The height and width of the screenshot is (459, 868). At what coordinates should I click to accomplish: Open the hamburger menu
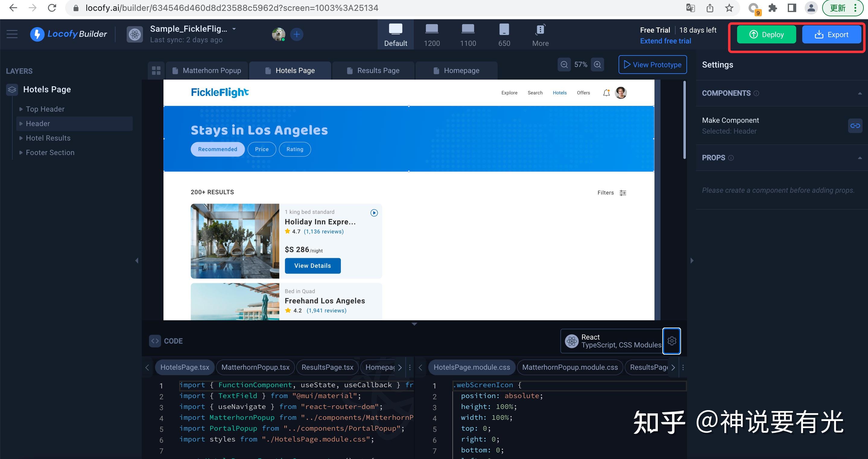click(12, 34)
